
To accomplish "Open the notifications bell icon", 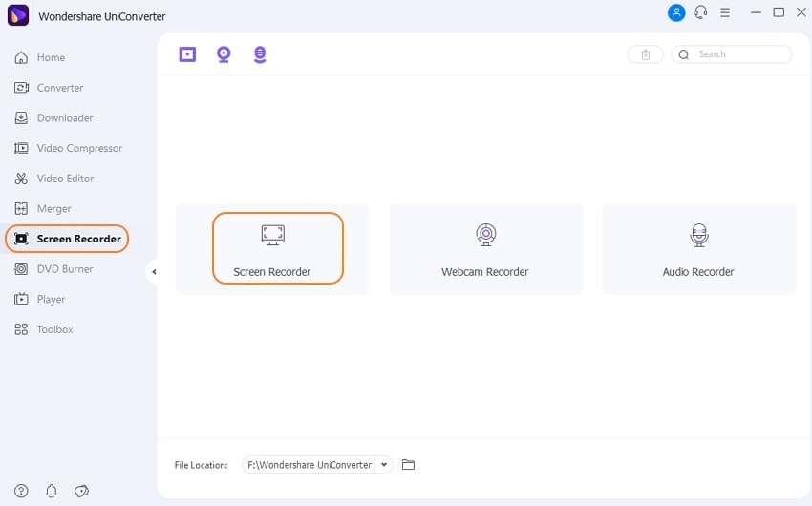I will (x=52, y=491).
